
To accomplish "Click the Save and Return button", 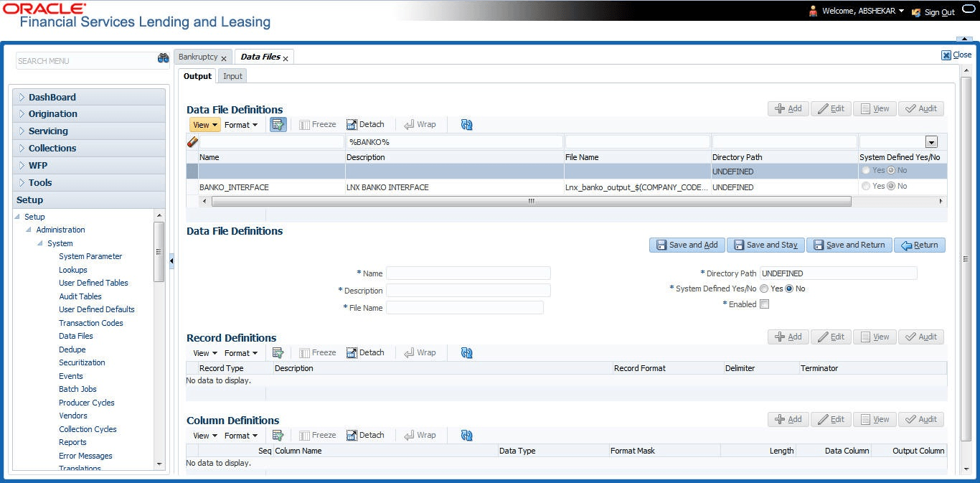I will pos(849,245).
